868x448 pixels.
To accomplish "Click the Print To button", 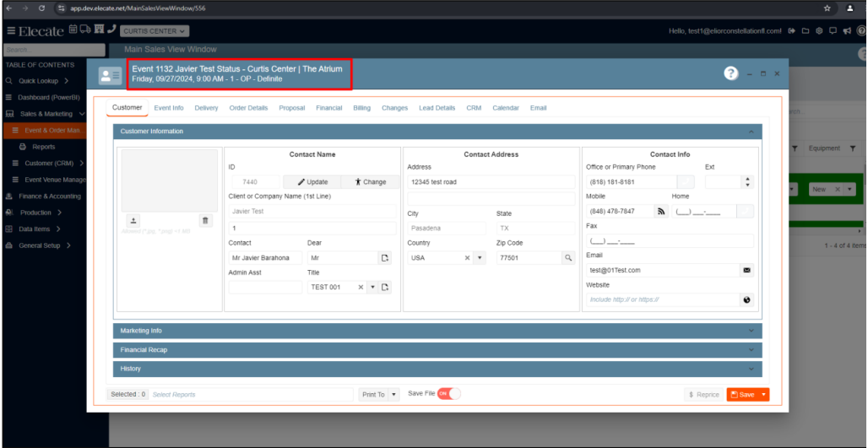I will (374, 394).
